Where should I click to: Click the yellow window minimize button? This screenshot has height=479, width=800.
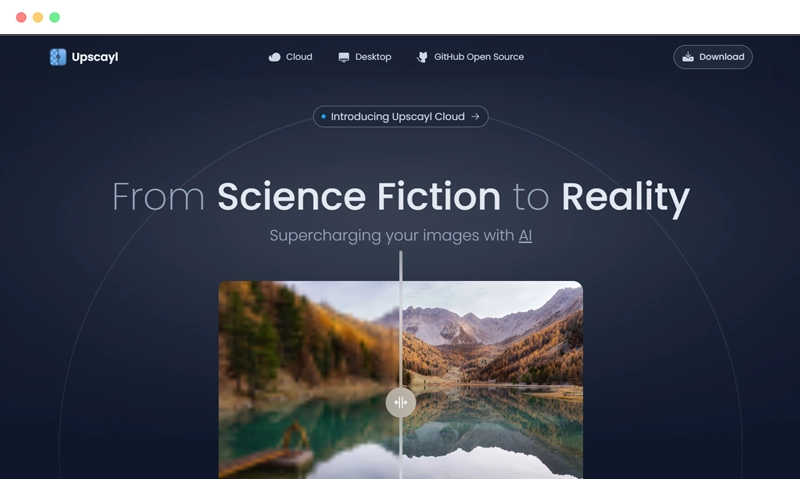[38, 17]
